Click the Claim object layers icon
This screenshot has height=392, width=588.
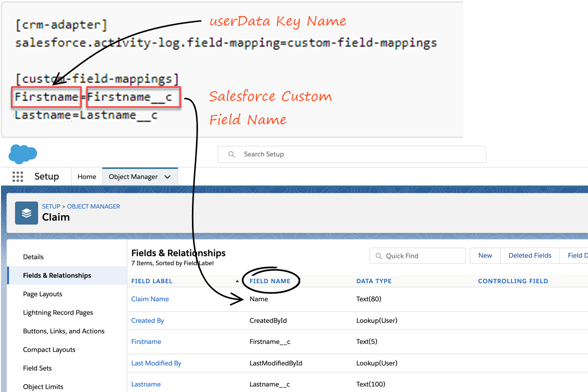click(27, 213)
